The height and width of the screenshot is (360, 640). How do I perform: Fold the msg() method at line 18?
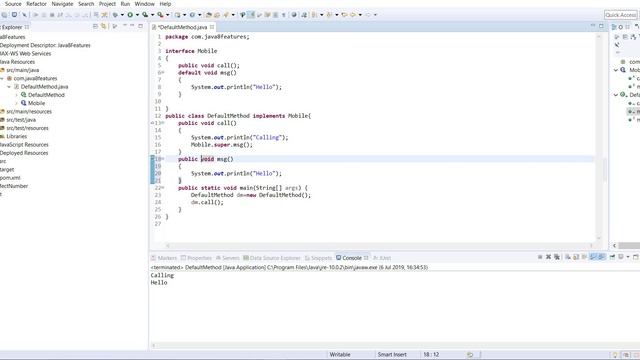[x=163, y=159]
